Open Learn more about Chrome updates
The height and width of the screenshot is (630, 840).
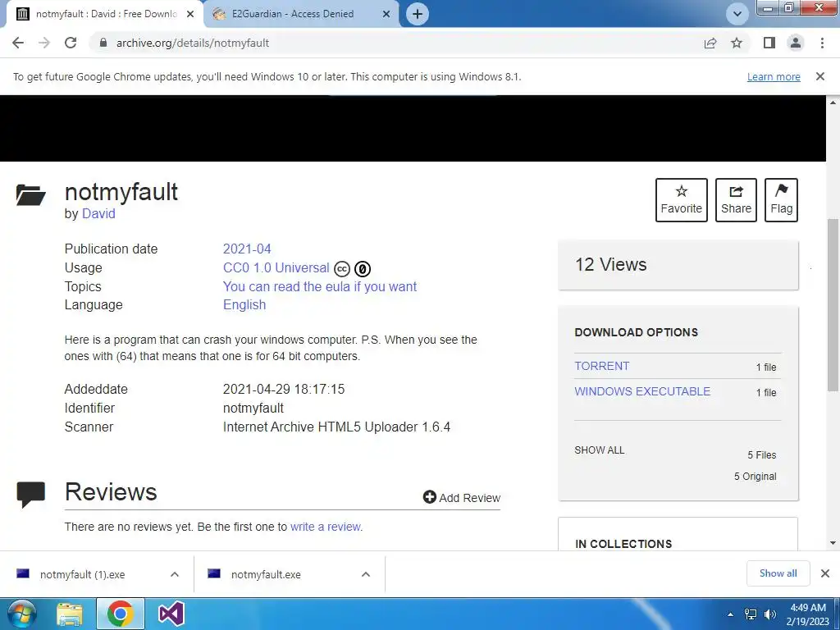774,76
